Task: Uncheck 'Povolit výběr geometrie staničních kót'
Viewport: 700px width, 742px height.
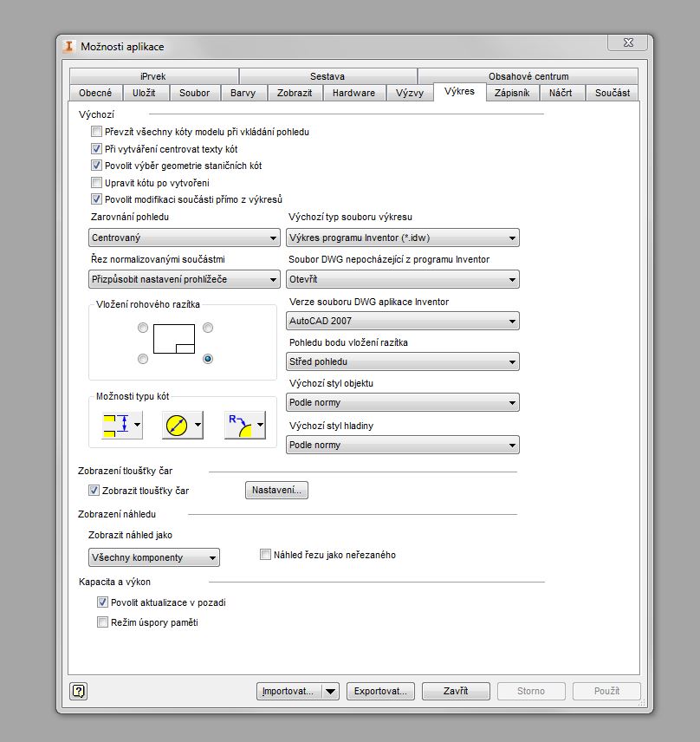Action: (x=96, y=166)
